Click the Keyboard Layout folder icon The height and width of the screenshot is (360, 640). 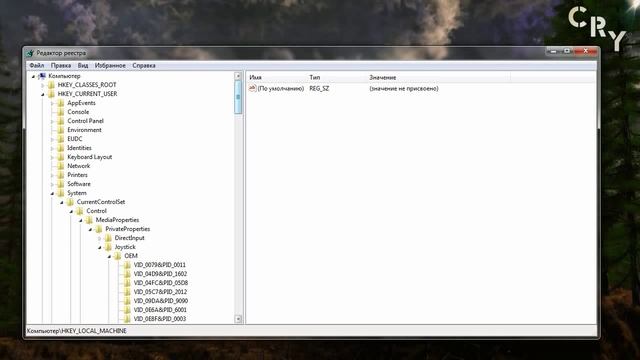[x=61, y=157]
